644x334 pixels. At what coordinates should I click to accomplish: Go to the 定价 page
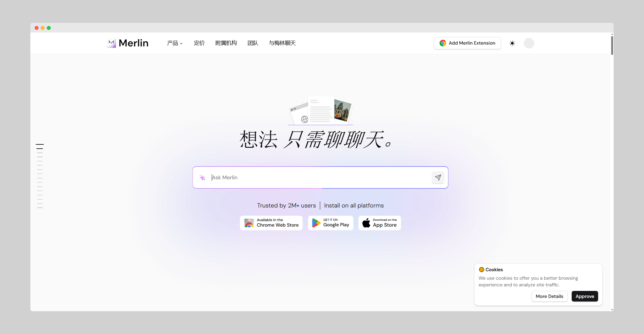199,43
